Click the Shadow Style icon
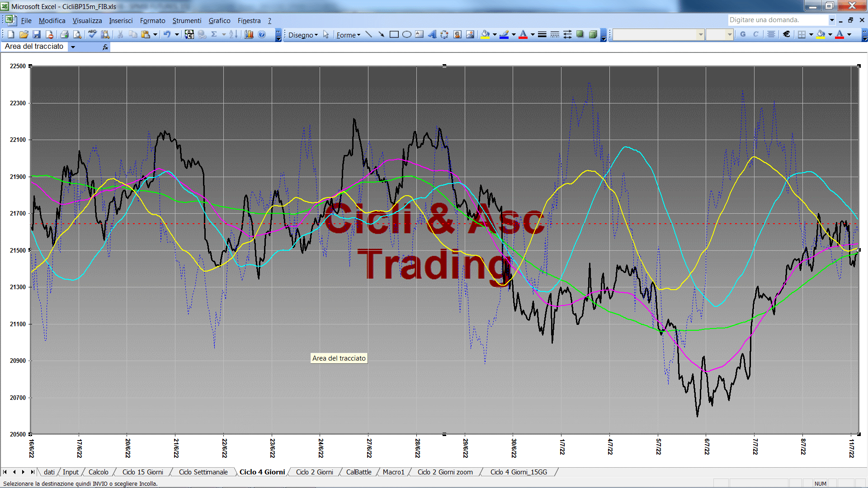The height and width of the screenshot is (488, 868). pyautogui.click(x=580, y=34)
